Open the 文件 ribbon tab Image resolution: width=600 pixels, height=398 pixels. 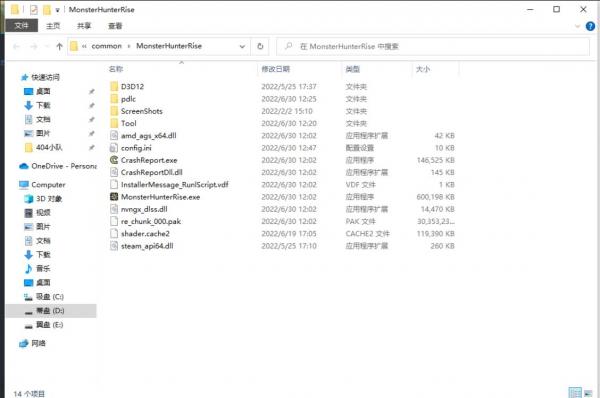(x=21, y=26)
